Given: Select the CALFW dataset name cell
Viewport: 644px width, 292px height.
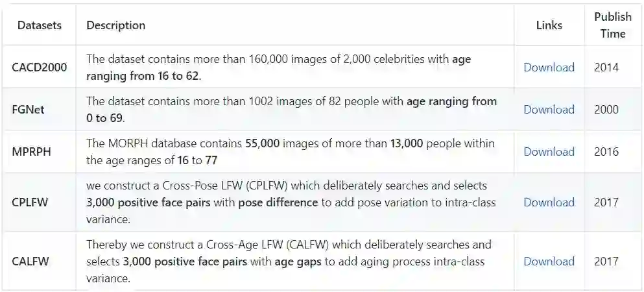Looking at the screenshot, I should pyautogui.click(x=30, y=262).
